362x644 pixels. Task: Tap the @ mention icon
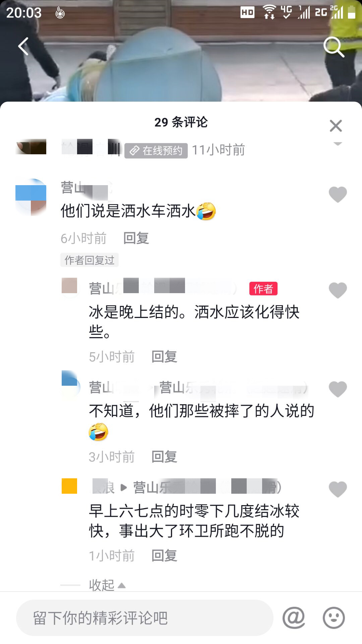(294, 618)
